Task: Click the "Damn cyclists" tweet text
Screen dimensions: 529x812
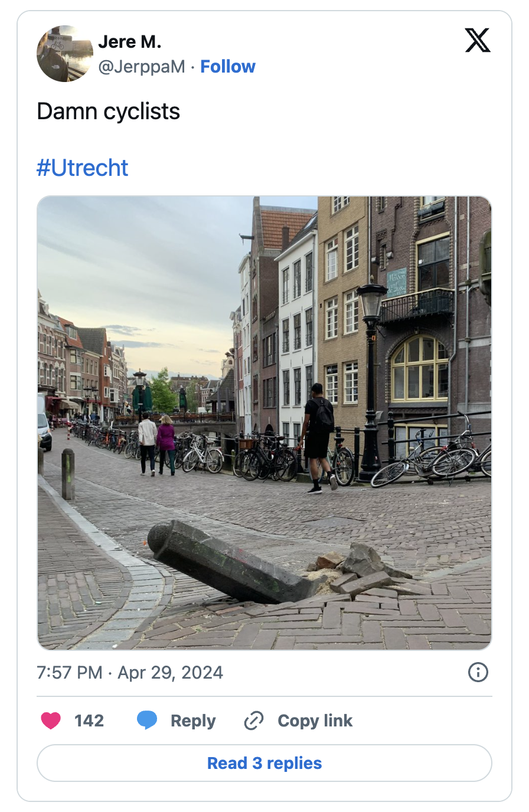Action: pyautogui.click(x=108, y=112)
